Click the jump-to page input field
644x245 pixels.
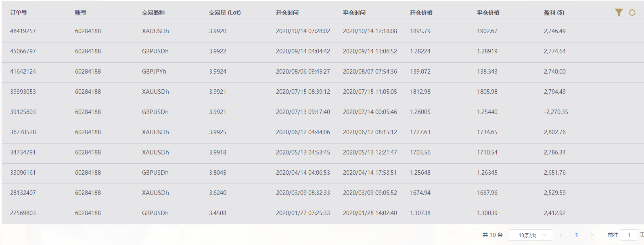click(629, 235)
